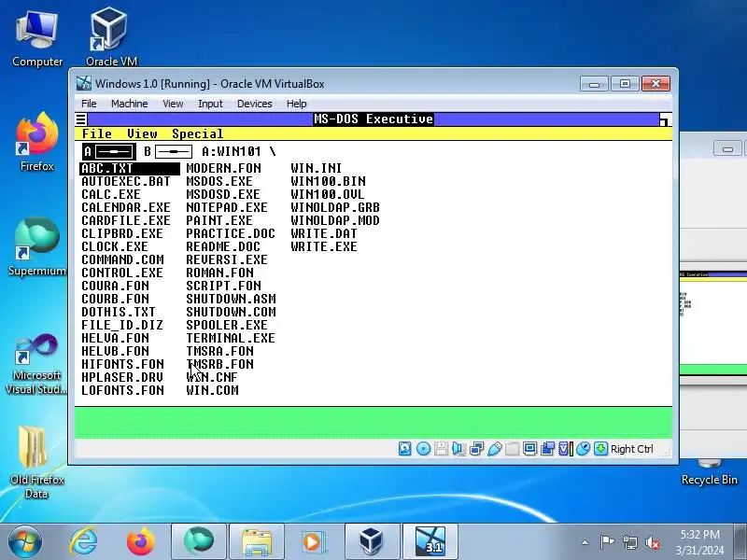Click Windows 3.1 VM taskbar button
747x560 pixels.
pyautogui.click(x=430, y=541)
